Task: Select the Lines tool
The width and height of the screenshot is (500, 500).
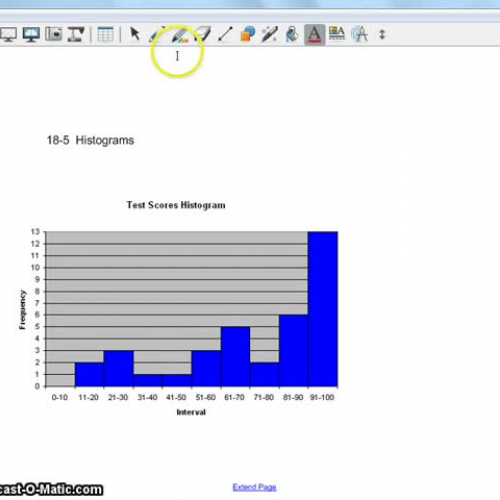Action: (x=225, y=34)
